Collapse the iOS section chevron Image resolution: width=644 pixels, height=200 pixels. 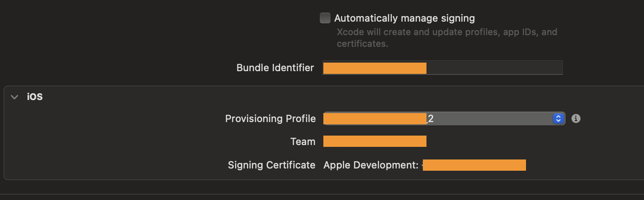tap(15, 97)
